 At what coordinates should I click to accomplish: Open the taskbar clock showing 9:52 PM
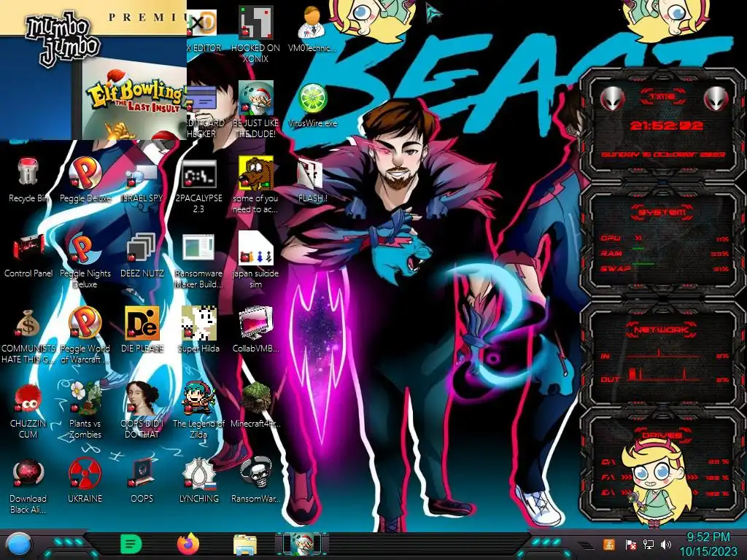point(708,544)
